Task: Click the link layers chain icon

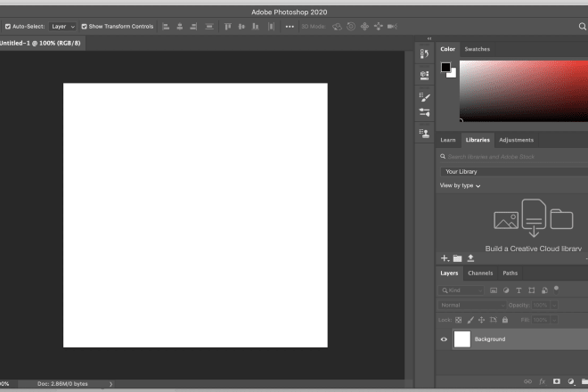Action: (x=527, y=381)
